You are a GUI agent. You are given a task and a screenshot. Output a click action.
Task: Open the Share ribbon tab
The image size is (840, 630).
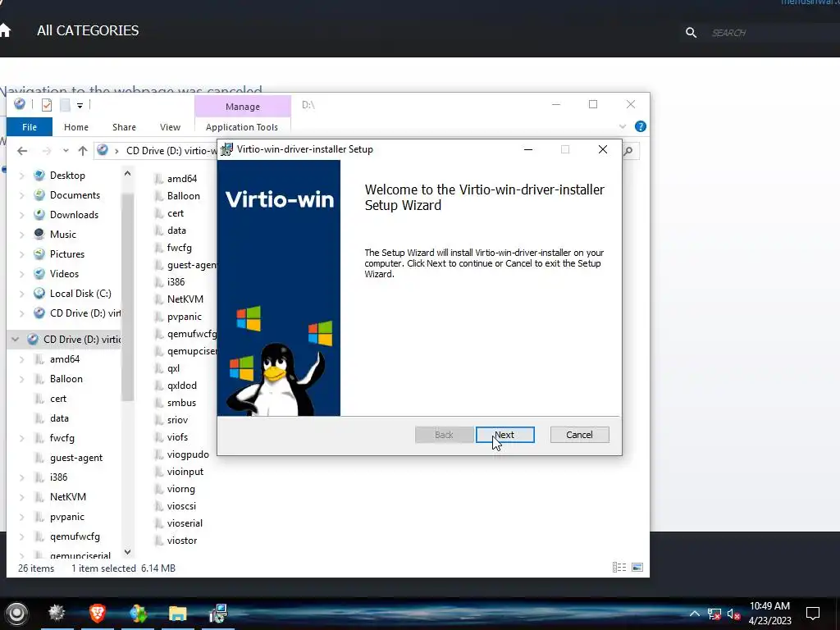pos(124,127)
